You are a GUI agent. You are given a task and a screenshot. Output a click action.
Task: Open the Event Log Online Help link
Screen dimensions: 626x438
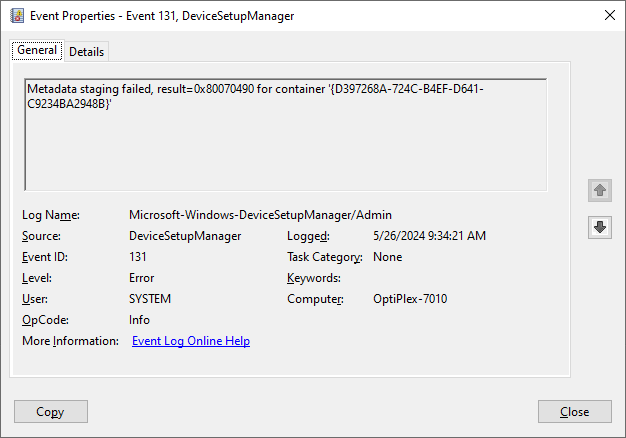coord(190,341)
